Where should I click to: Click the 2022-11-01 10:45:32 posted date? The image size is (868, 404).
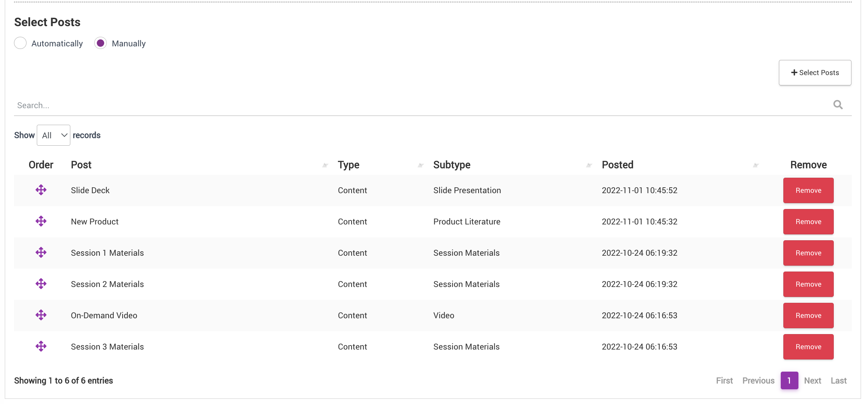pyautogui.click(x=639, y=222)
